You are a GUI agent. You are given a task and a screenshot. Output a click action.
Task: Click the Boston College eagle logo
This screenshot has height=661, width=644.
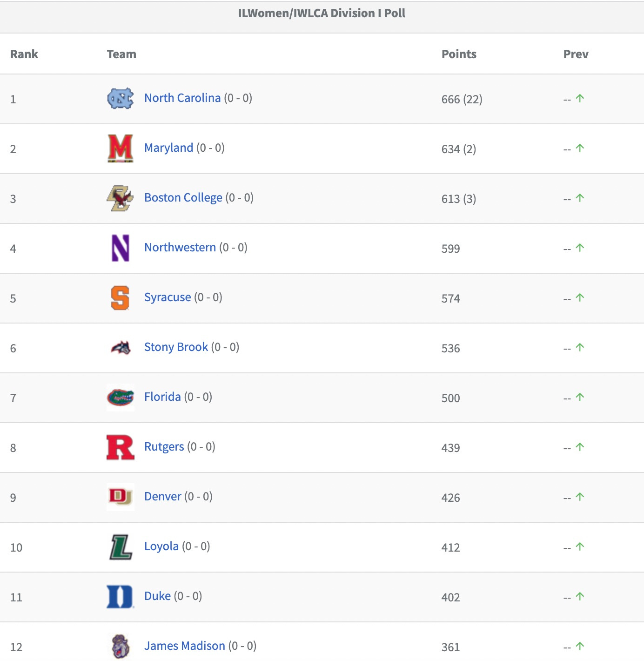[x=121, y=198]
